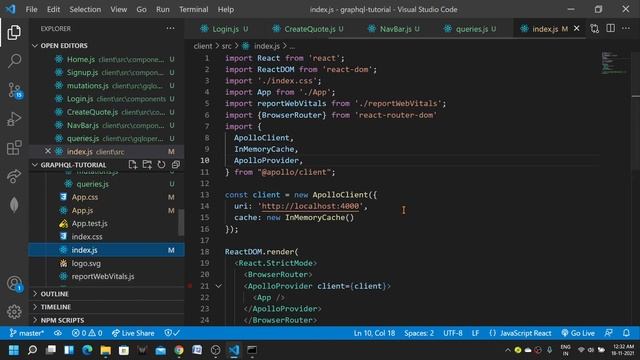The image size is (640, 360).
Task: Switch to the CreateQuote.js tab
Action: click(x=309, y=29)
